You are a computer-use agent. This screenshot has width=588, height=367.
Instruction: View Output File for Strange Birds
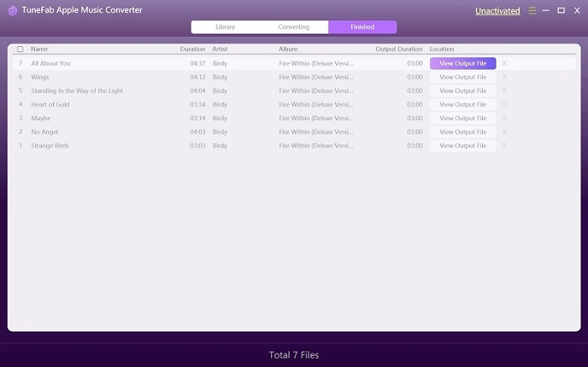463,145
